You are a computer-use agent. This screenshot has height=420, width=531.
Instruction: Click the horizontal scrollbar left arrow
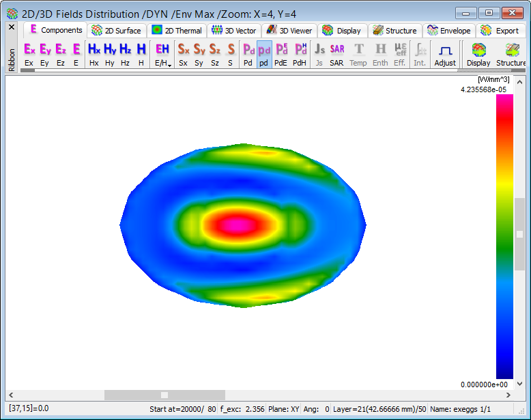tap(11, 395)
